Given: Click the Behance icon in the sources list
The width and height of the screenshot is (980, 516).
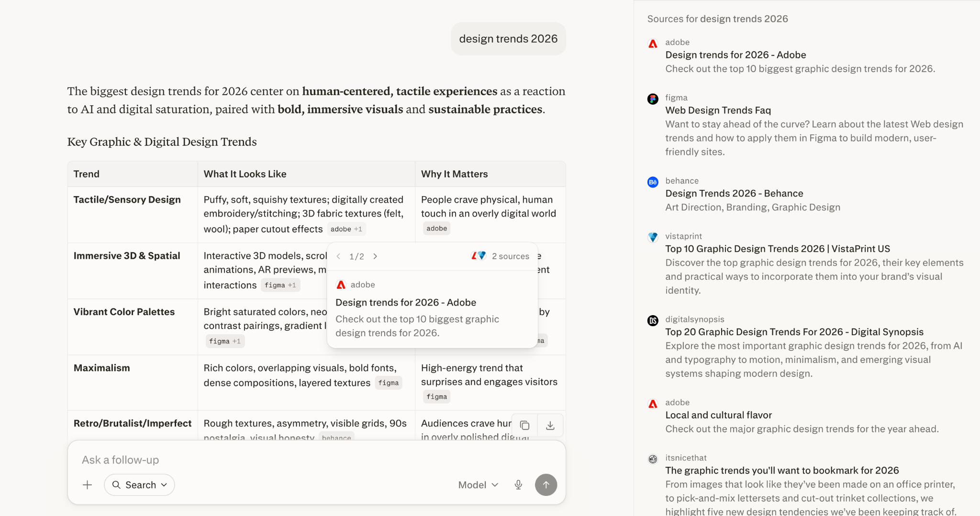Looking at the screenshot, I should 653,182.
